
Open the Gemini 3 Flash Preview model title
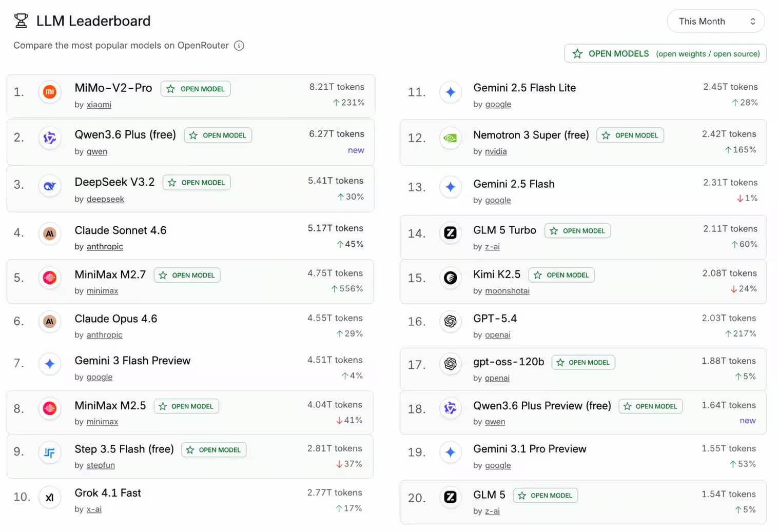[x=132, y=361]
